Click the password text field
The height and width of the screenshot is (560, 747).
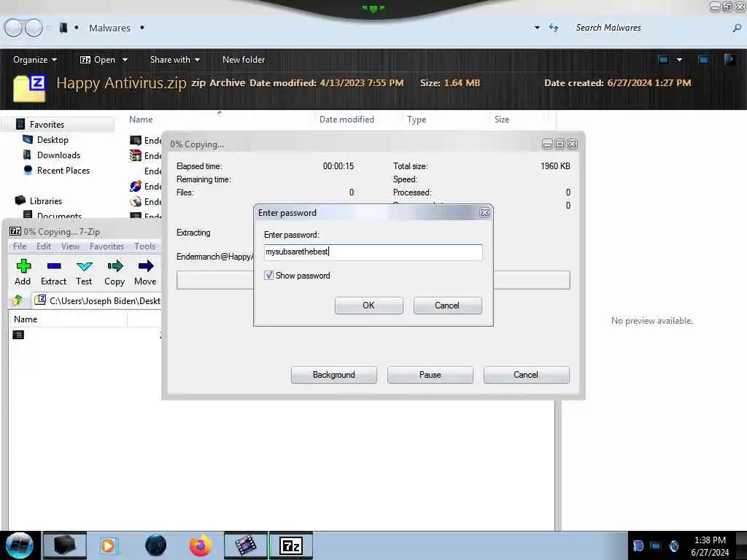coord(373,252)
